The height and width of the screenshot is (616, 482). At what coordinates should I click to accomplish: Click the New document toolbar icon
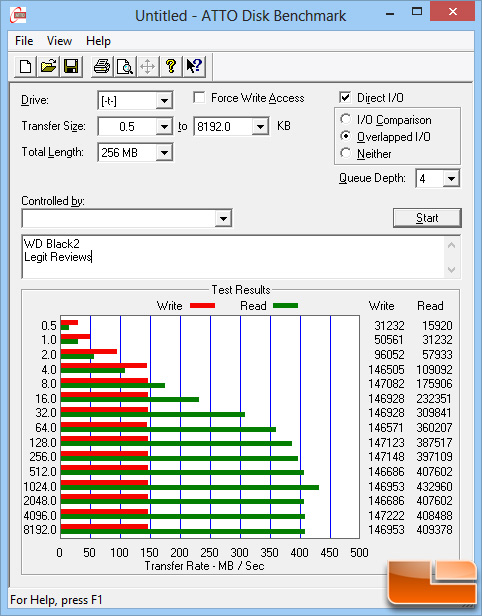25,66
